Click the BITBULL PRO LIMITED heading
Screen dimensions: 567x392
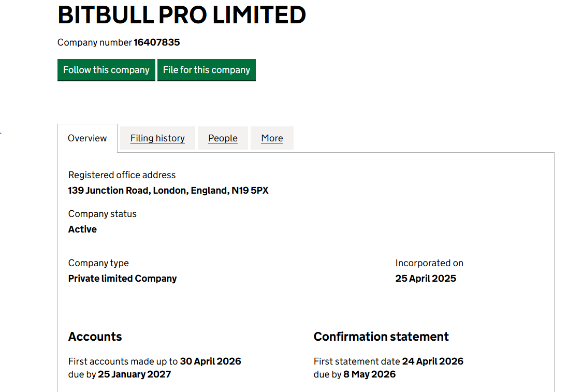tap(182, 15)
